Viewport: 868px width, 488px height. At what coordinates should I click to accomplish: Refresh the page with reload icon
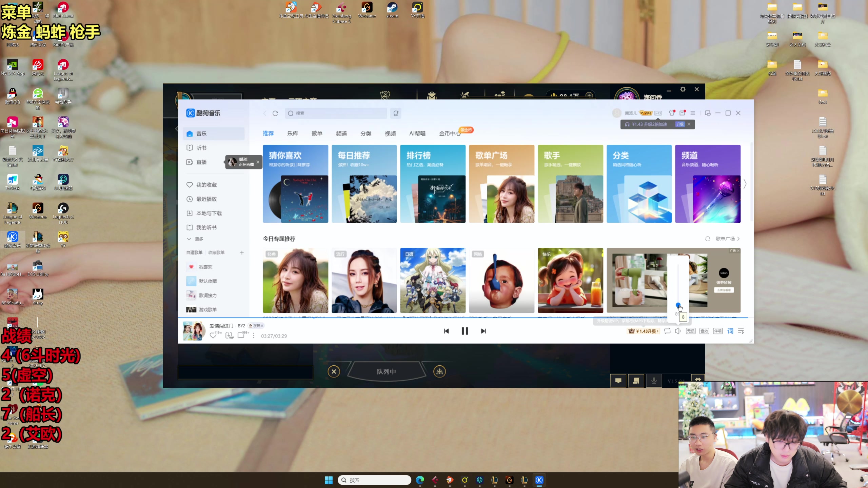pyautogui.click(x=275, y=113)
